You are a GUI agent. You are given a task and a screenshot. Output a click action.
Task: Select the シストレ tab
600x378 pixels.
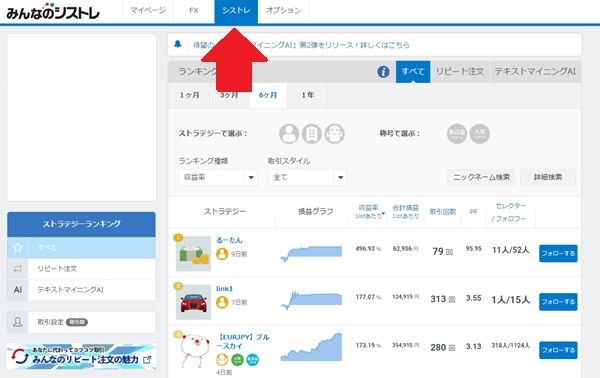pyautogui.click(x=236, y=11)
